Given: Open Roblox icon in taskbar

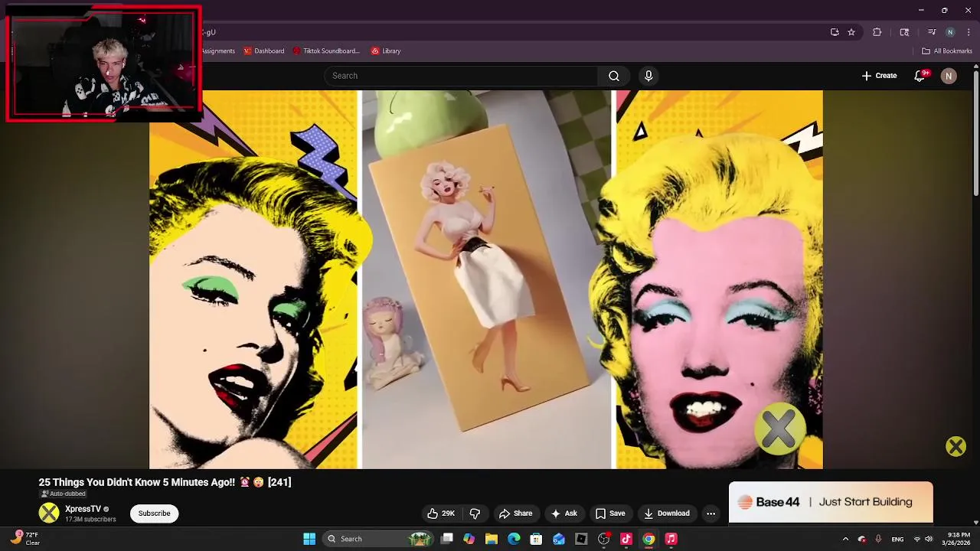Looking at the screenshot, I should (x=581, y=539).
